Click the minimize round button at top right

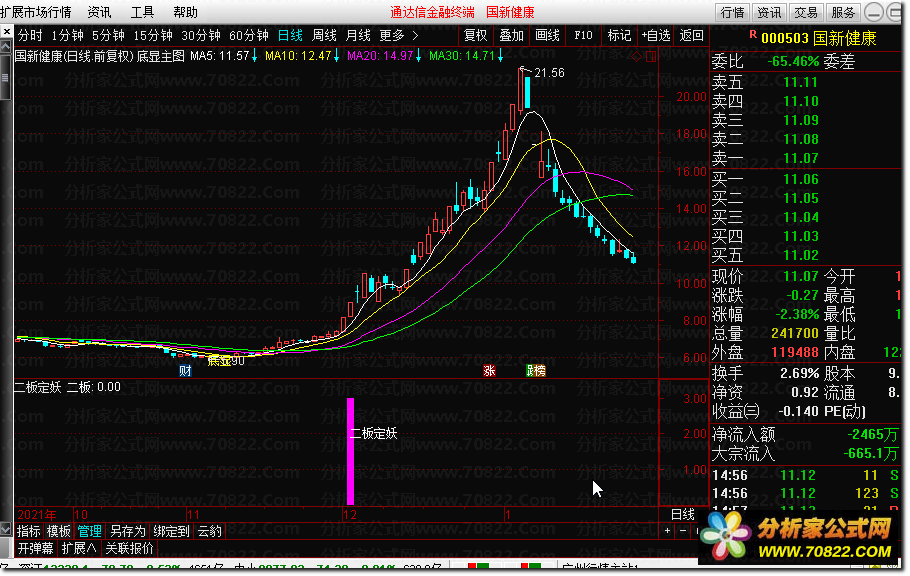[x=873, y=12]
